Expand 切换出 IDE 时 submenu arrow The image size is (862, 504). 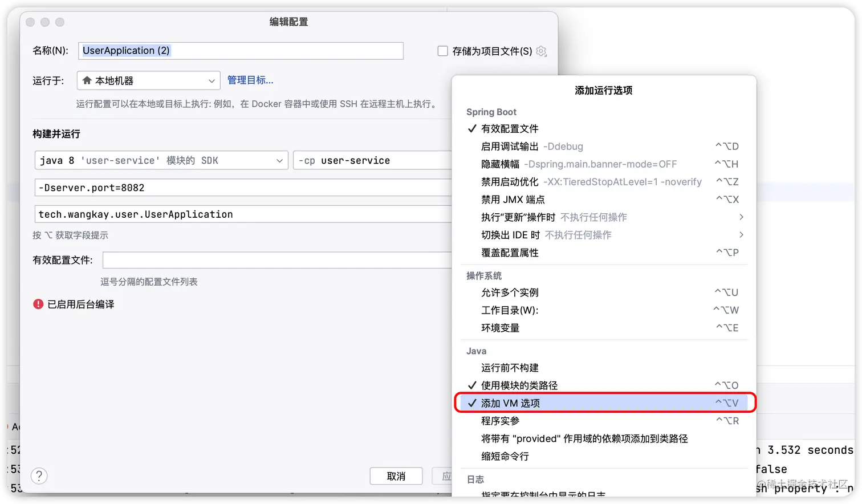[x=741, y=235]
